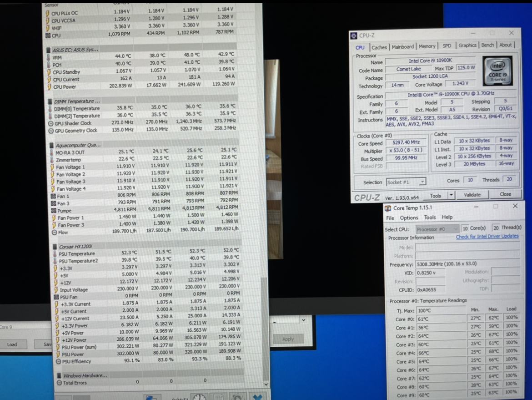Click the clock icon beside GPU Shader Clock
Viewport: 532px width, 400px height.
click(51, 123)
